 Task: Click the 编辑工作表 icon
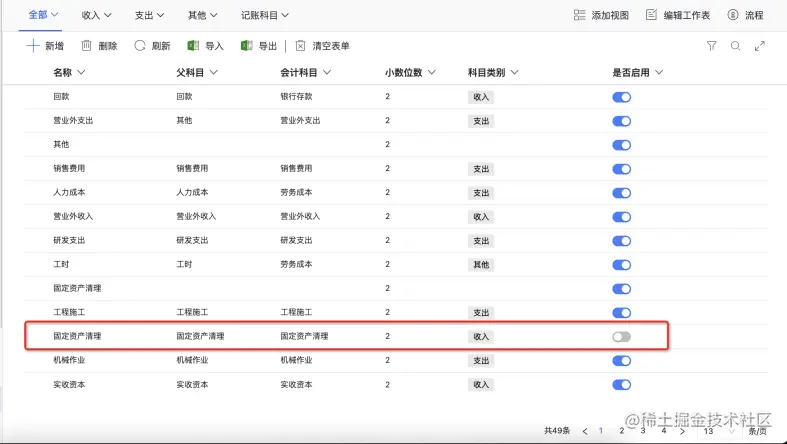[x=651, y=15]
